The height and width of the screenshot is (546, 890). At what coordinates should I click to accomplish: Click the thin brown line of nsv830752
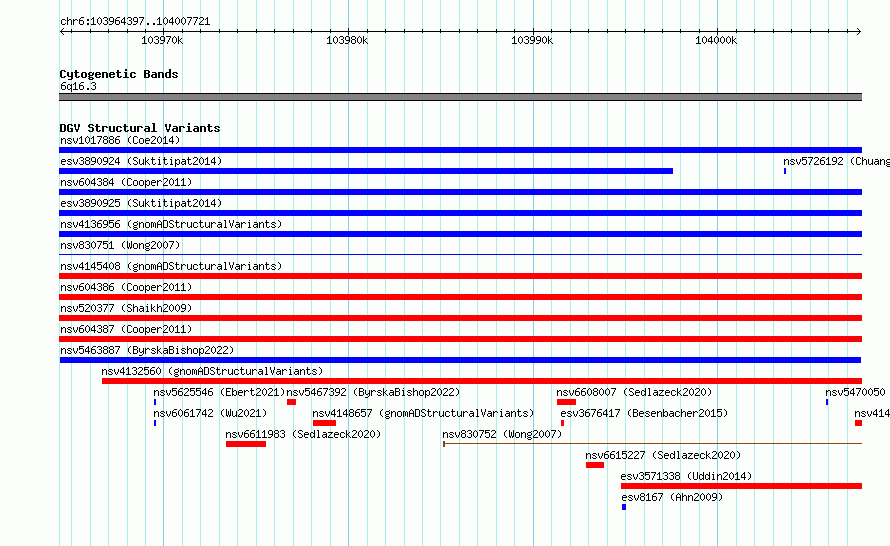(652, 443)
